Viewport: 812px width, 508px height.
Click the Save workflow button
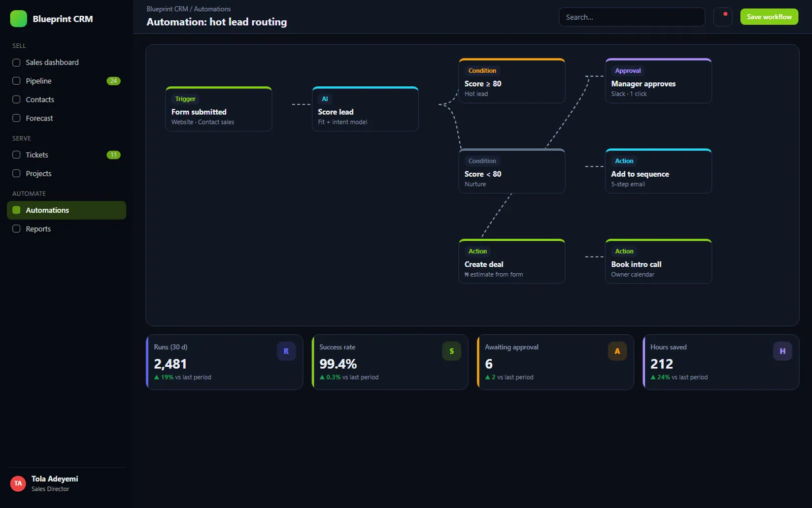click(x=769, y=17)
